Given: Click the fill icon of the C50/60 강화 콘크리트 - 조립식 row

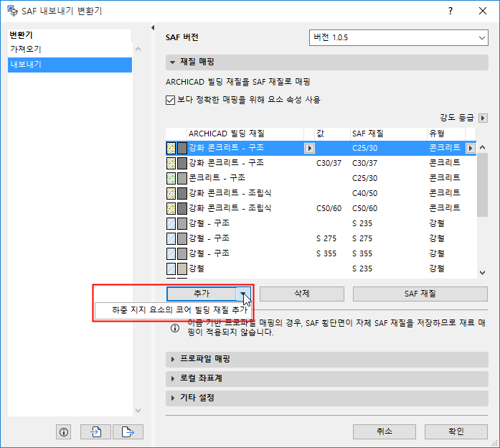Looking at the screenshot, I should coord(171,208).
